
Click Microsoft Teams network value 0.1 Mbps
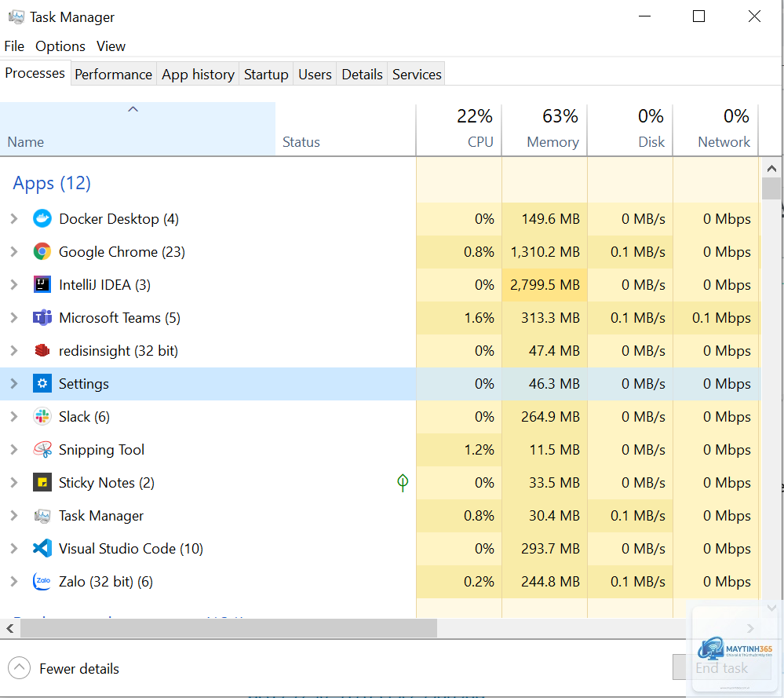click(x=721, y=318)
